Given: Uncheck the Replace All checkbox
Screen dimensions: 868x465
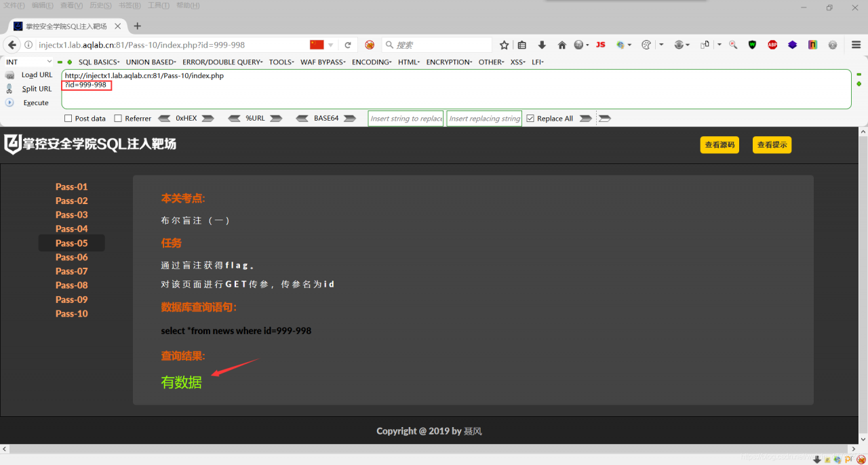Looking at the screenshot, I should click(530, 118).
